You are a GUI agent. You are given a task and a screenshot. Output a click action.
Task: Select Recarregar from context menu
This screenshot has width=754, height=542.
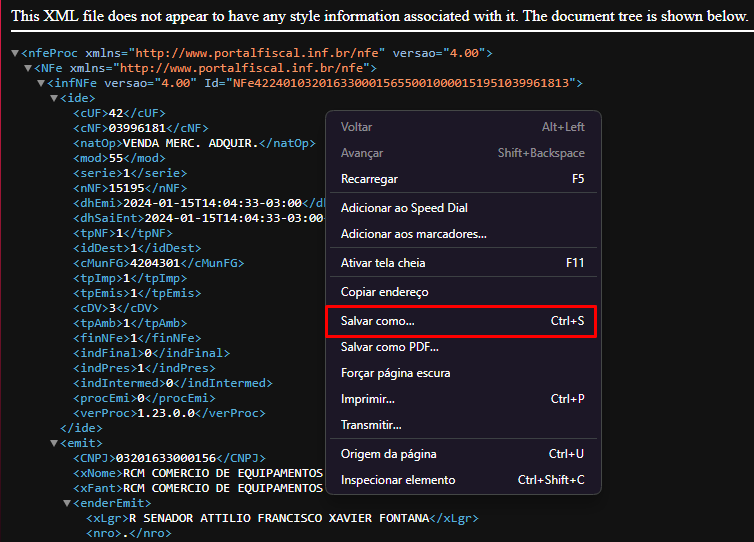(369, 179)
